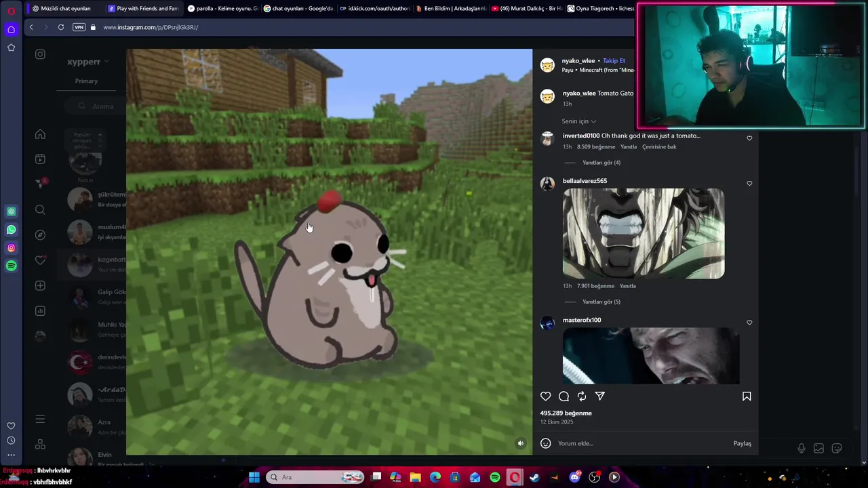This screenshot has width=868, height=488.
Task: Open the Windows Start button
Action: click(x=254, y=477)
